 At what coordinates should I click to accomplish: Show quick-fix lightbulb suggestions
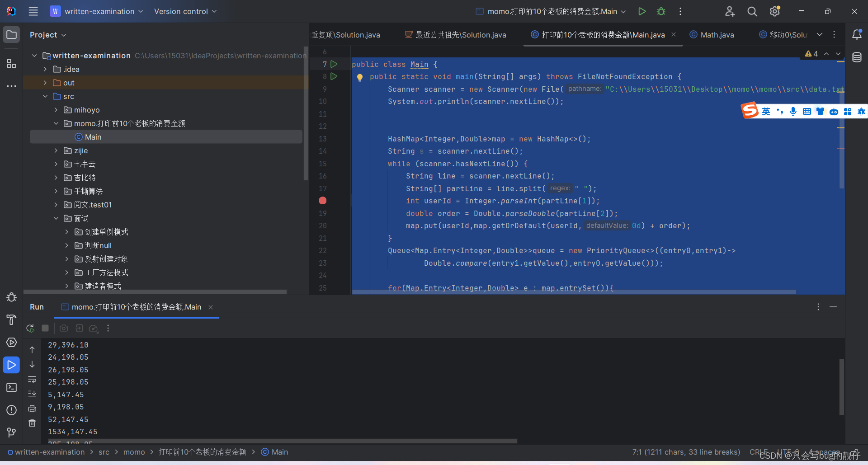(x=360, y=77)
